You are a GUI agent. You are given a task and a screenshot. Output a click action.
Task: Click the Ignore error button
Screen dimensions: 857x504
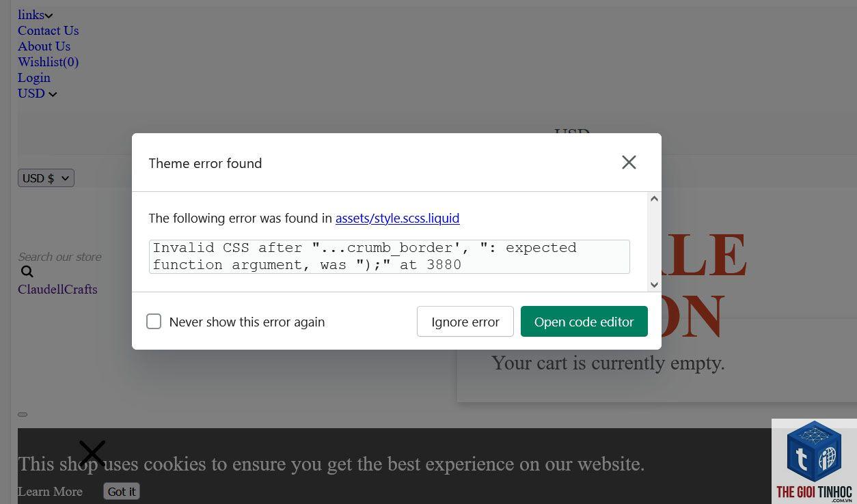tap(465, 321)
